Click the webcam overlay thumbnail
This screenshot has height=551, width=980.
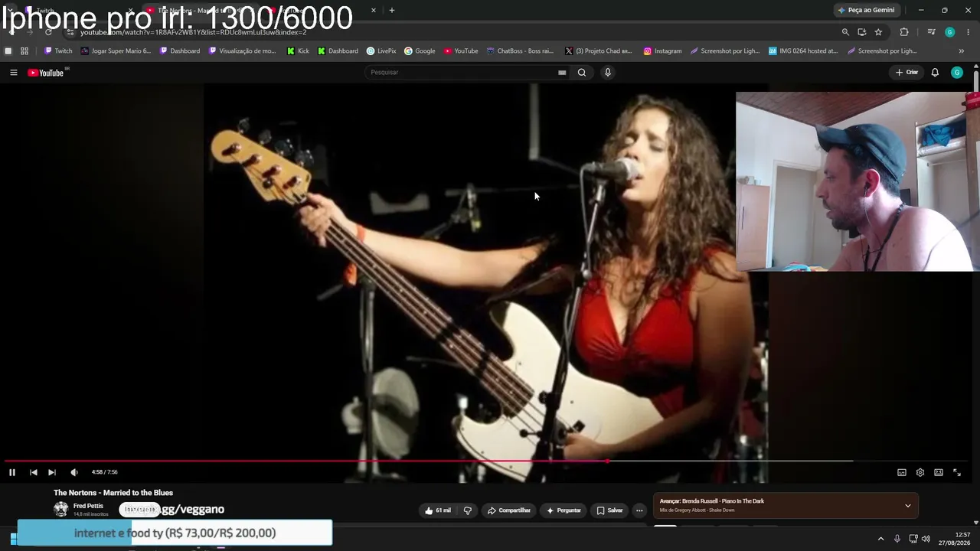coord(857,182)
